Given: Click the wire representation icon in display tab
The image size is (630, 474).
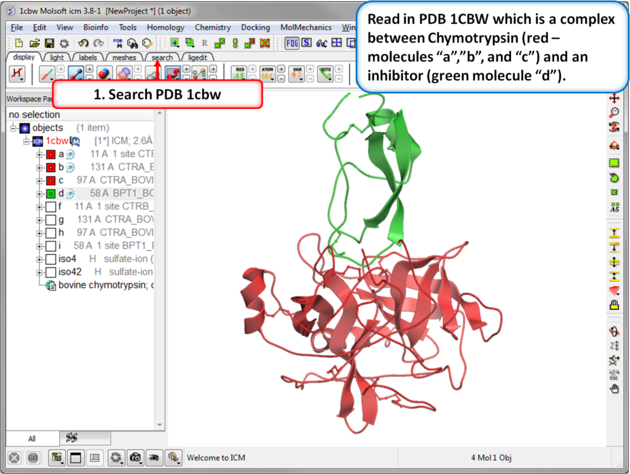Looking at the screenshot, I should pyautogui.click(x=48, y=74).
